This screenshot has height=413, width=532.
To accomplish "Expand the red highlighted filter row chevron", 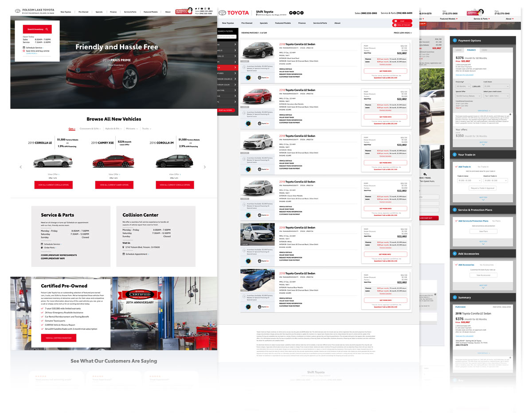I will click(235, 67).
